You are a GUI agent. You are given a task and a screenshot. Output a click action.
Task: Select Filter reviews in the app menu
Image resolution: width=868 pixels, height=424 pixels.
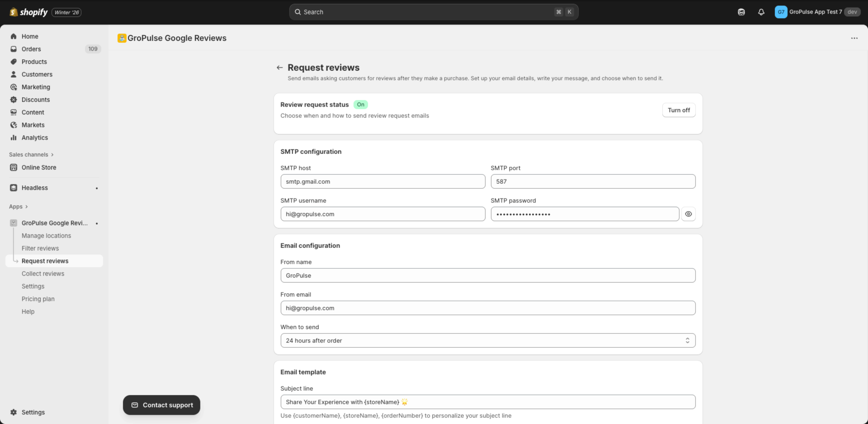tap(40, 248)
